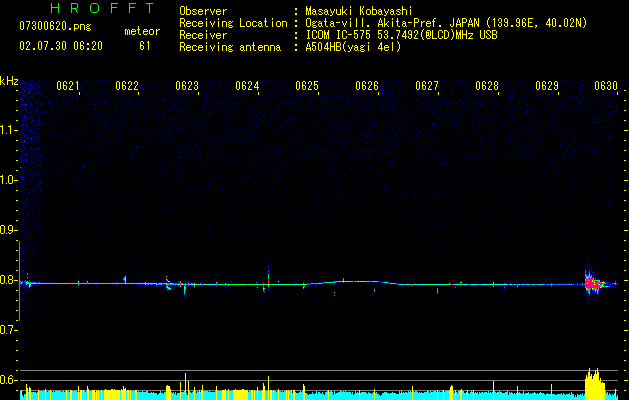Click the 0.8 kHz frequency label

(8, 280)
